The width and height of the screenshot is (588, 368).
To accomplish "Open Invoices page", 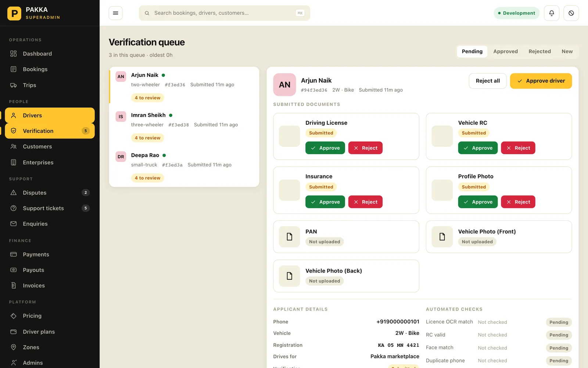I will 50,286.
